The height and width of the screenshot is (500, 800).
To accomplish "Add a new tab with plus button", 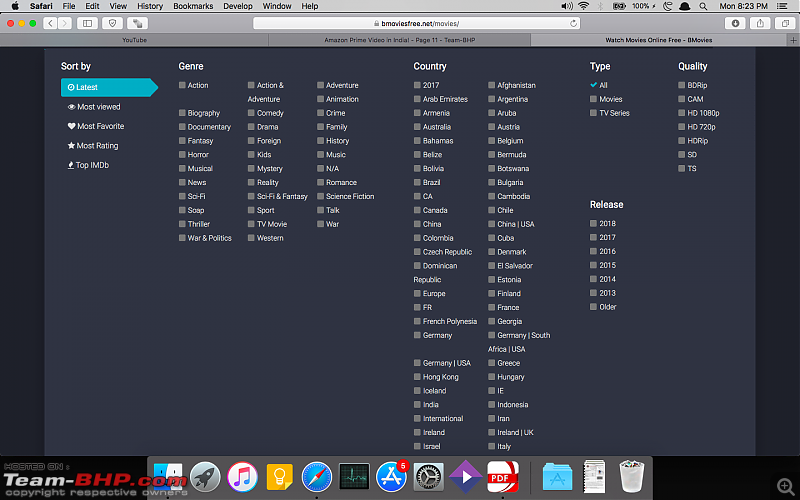I will (x=793, y=40).
